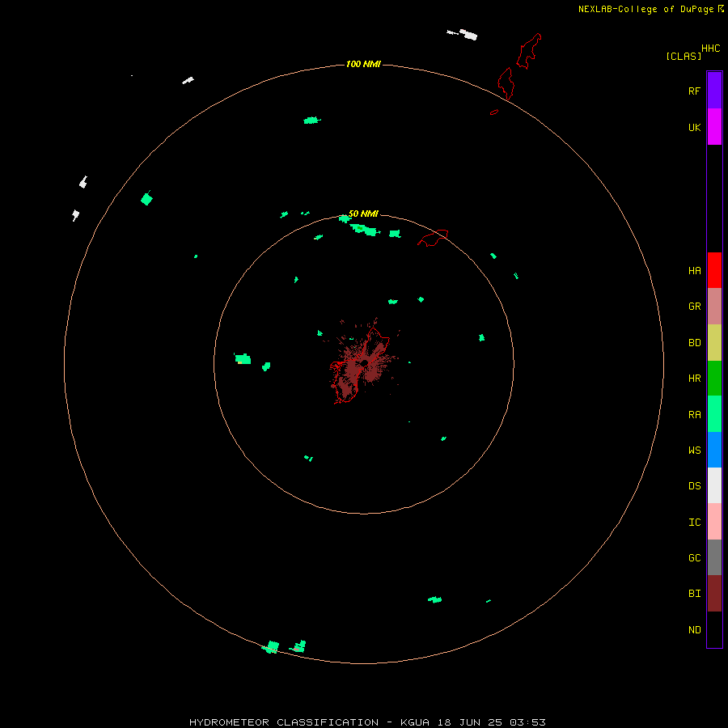
Task: Select the IC pink legend swatch
Action: point(714,522)
